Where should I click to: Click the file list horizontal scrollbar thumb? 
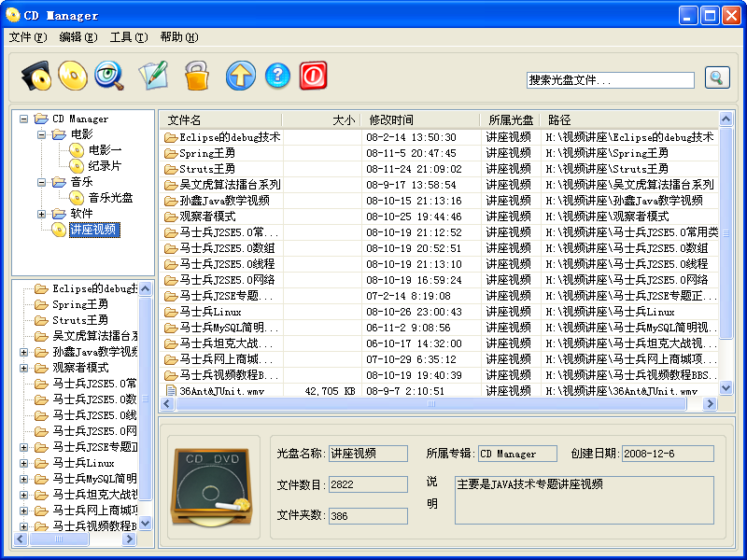[x=431, y=404]
